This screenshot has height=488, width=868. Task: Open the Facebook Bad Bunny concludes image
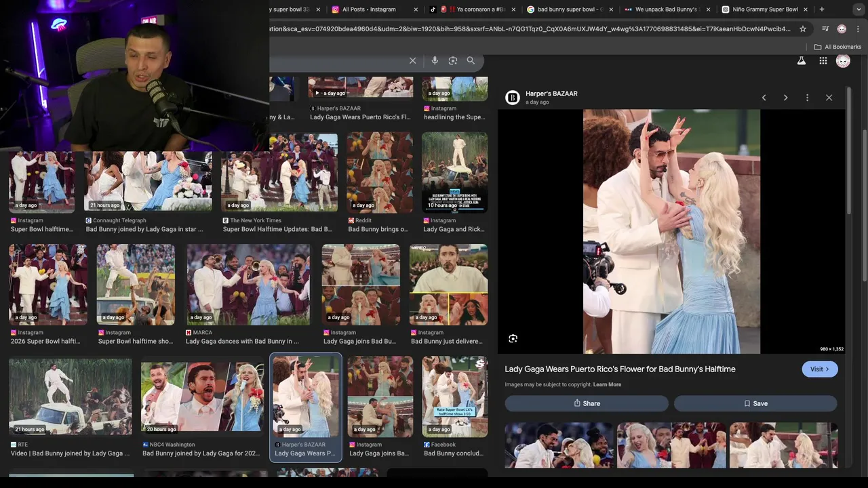[454, 396]
